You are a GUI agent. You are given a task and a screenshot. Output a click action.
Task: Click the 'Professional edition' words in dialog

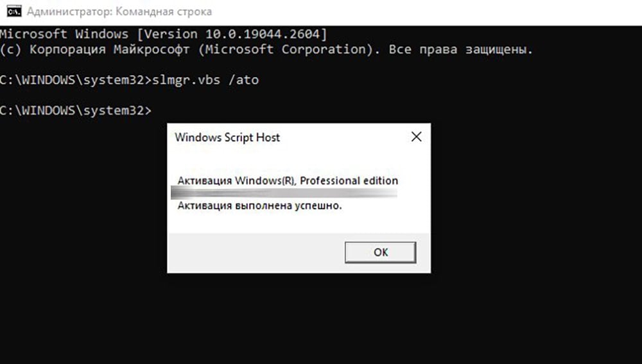click(349, 180)
